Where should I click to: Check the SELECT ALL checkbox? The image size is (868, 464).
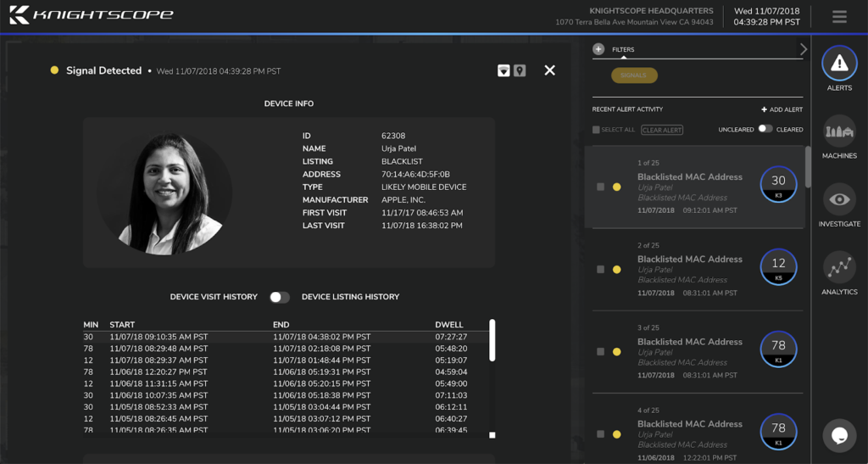click(596, 130)
